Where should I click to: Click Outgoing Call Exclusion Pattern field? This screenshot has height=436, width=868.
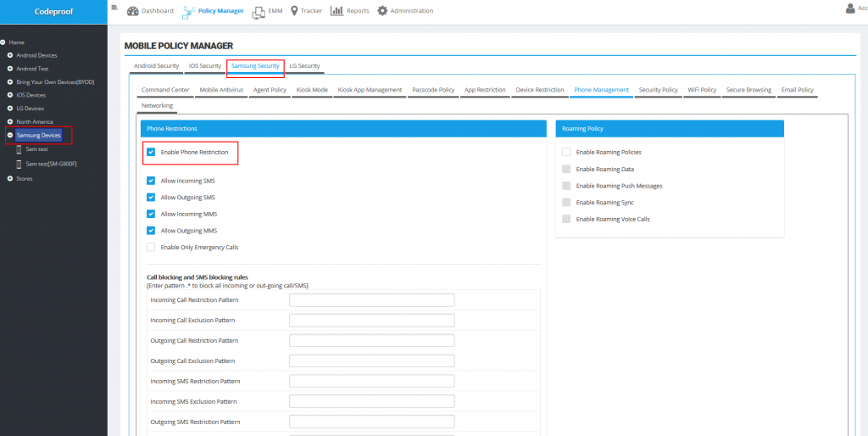point(372,361)
